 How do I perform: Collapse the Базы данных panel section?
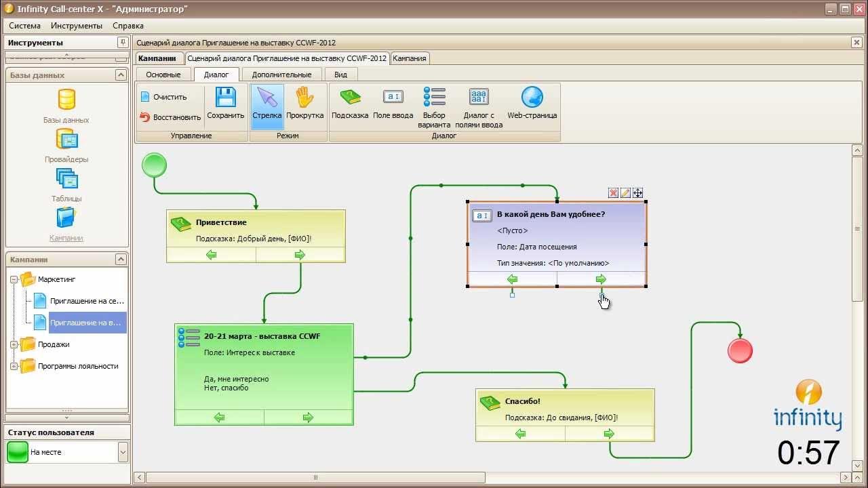(121, 75)
